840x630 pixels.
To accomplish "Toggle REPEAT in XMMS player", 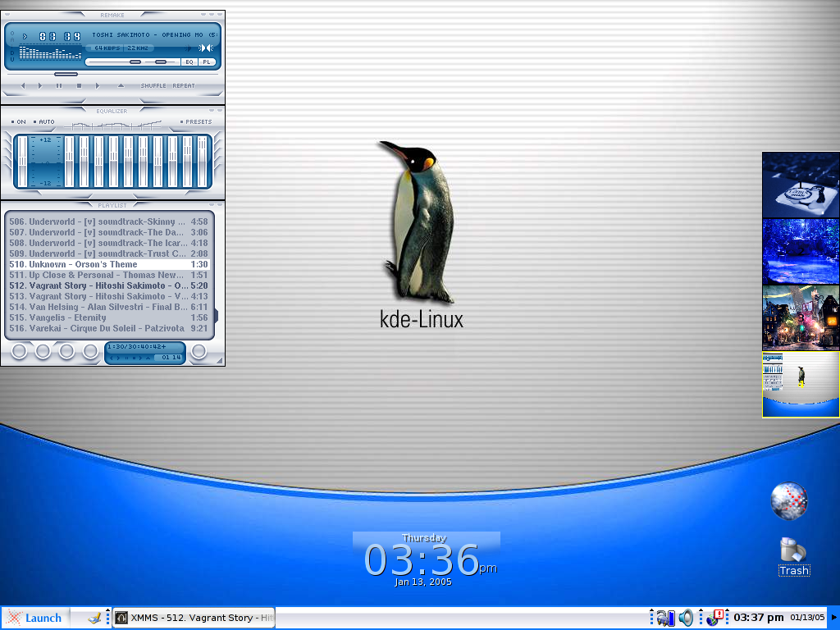I will 184,85.
